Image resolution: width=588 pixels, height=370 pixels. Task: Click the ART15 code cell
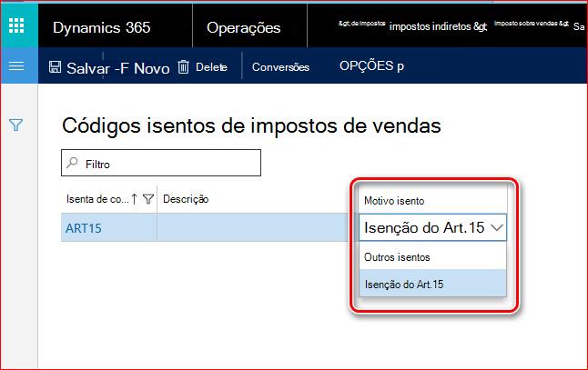[x=83, y=228]
